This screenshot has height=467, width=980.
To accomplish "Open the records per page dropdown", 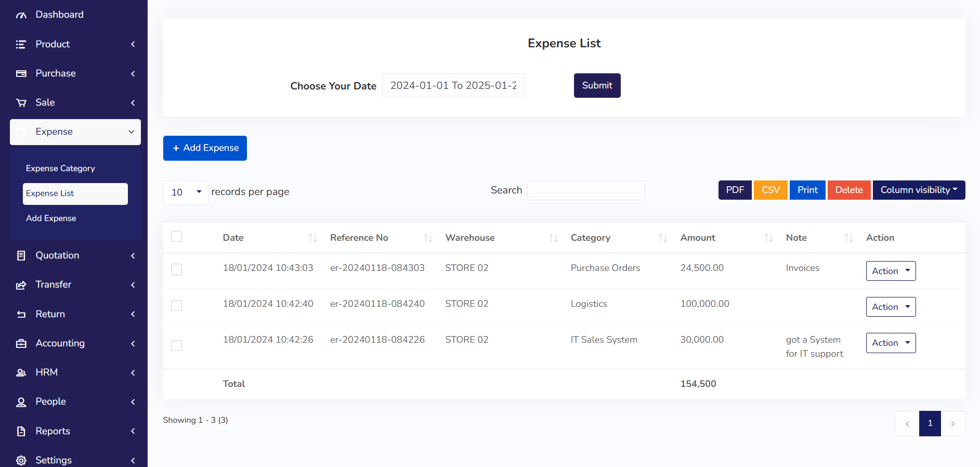I will click(x=186, y=192).
